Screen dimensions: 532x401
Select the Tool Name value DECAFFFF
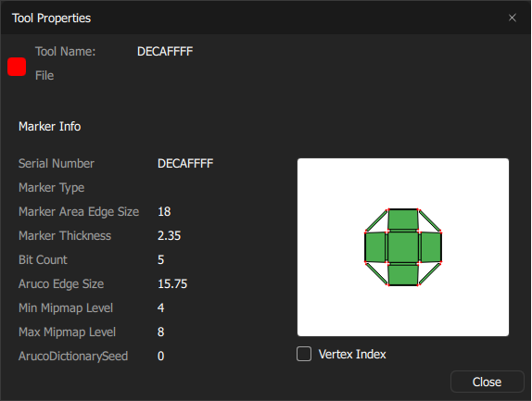[165, 52]
